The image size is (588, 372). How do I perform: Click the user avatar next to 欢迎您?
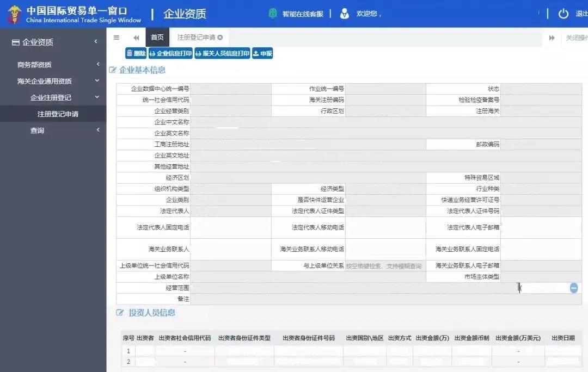(x=345, y=13)
